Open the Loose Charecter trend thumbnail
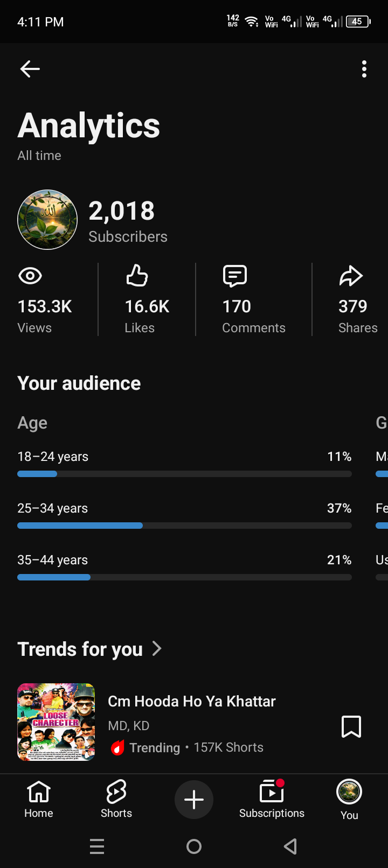Screen dimensions: 388x868 coord(56,722)
